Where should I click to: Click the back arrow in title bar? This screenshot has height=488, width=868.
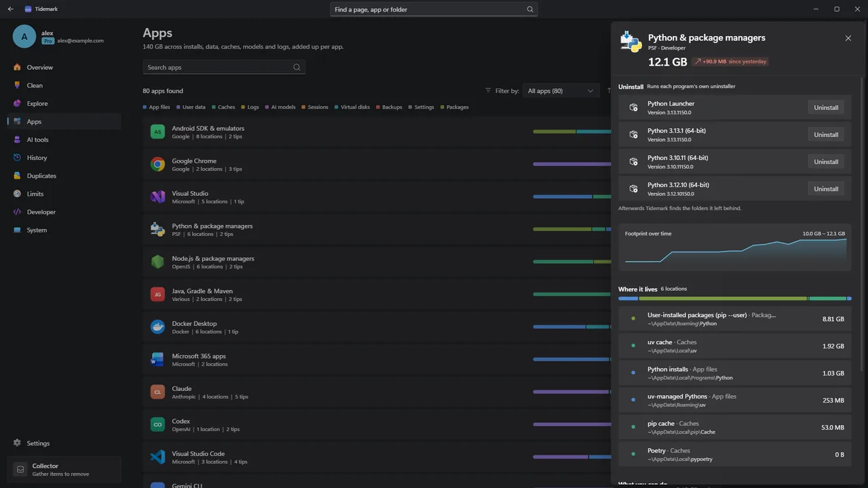coord(10,9)
